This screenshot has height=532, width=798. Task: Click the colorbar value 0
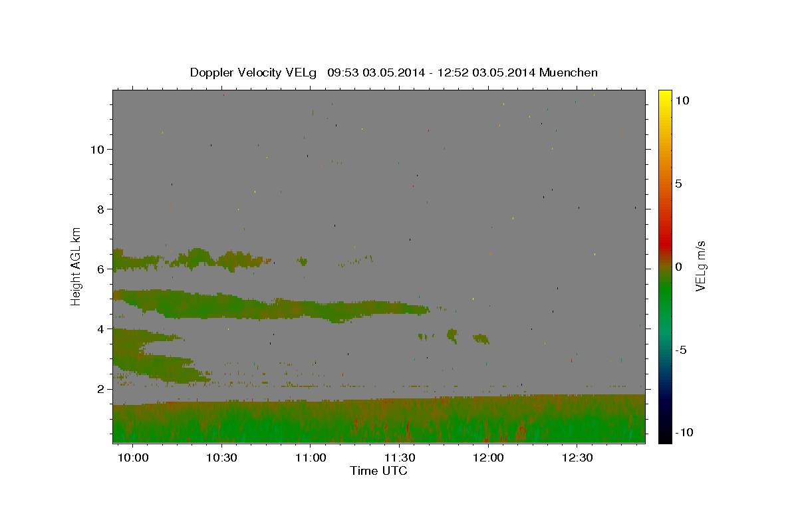(x=678, y=267)
